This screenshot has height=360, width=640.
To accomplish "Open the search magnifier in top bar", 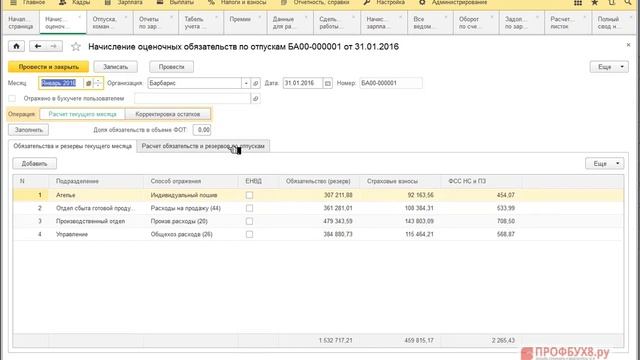I will coord(628,3).
